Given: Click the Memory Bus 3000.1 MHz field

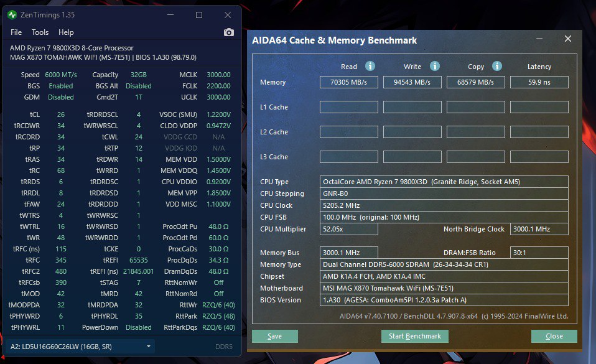Looking at the screenshot, I should [x=348, y=253].
